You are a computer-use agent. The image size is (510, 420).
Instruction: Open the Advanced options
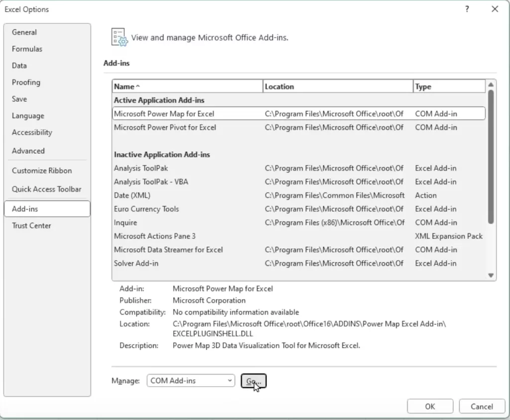tap(47, 151)
